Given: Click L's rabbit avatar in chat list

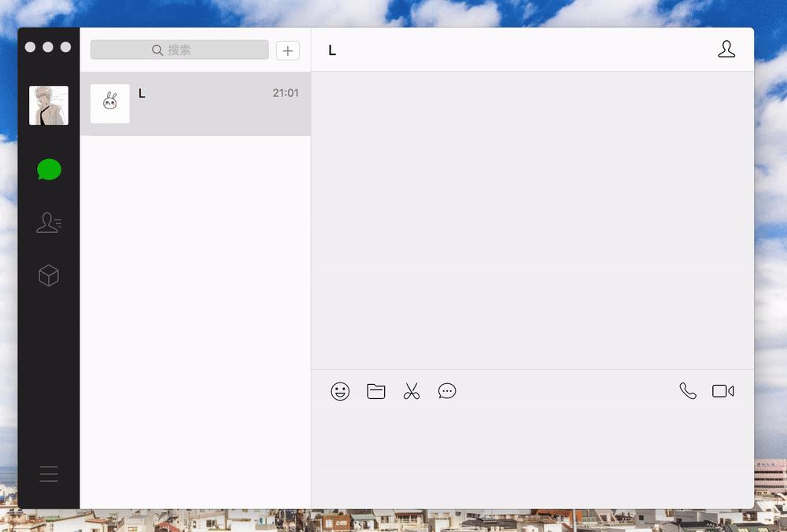Looking at the screenshot, I should point(110,103).
